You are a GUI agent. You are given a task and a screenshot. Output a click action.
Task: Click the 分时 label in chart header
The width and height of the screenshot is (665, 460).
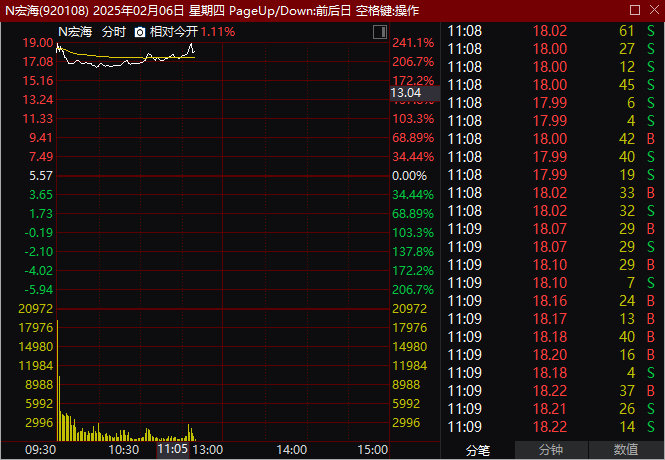(x=114, y=32)
